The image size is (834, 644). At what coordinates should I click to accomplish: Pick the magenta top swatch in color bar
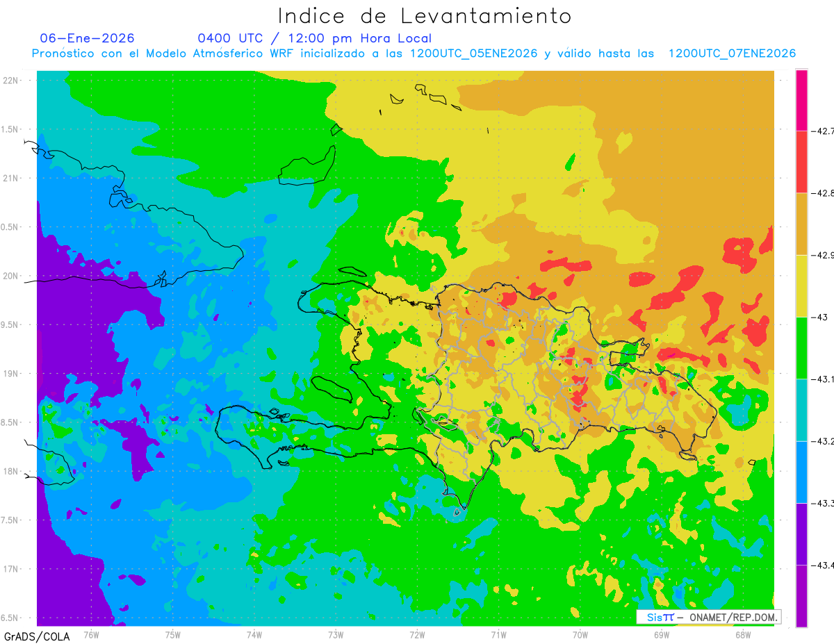801,100
